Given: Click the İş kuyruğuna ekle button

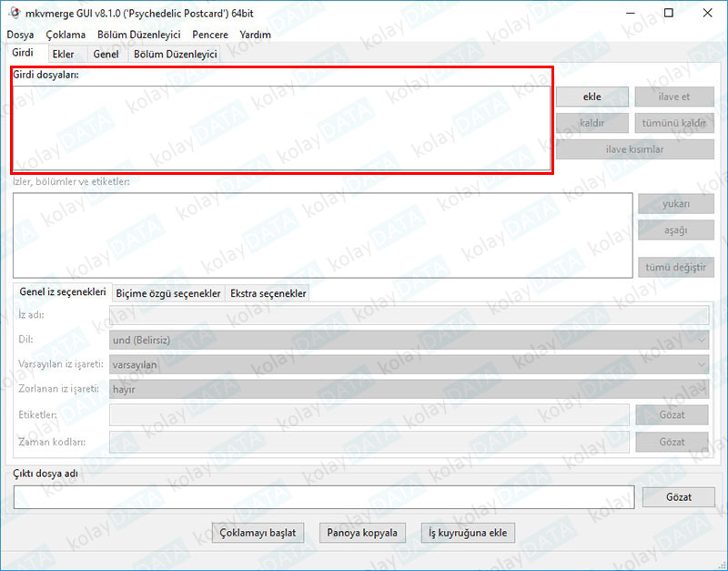Looking at the screenshot, I should pyautogui.click(x=468, y=533).
